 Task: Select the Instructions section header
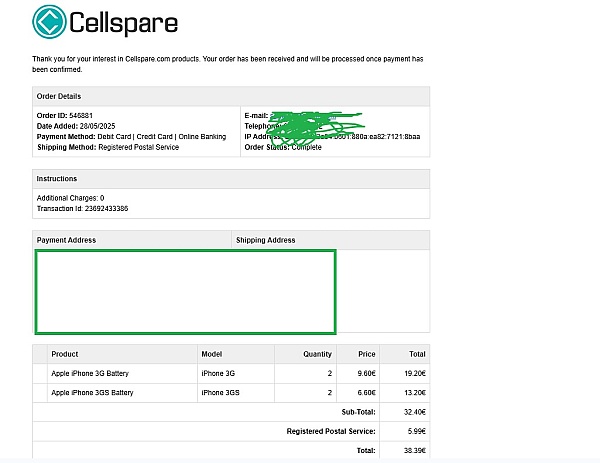pyautogui.click(x=57, y=178)
